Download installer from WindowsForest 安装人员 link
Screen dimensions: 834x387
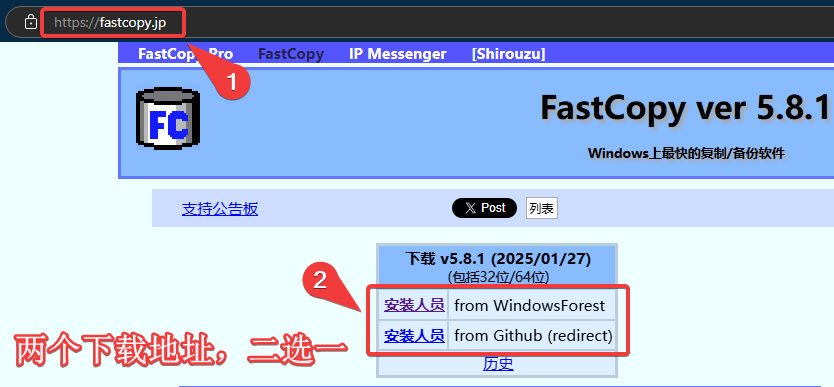point(414,305)
